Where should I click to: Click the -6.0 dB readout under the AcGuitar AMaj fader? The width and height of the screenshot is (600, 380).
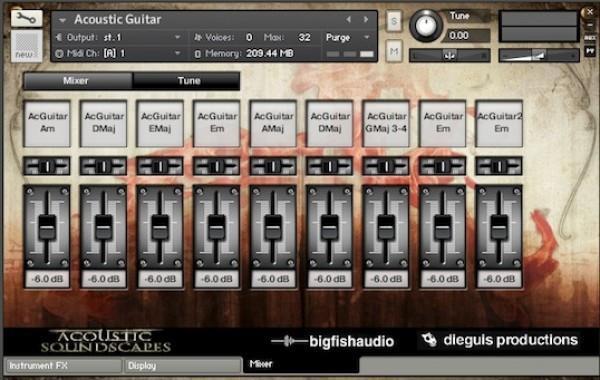point(273,279)
